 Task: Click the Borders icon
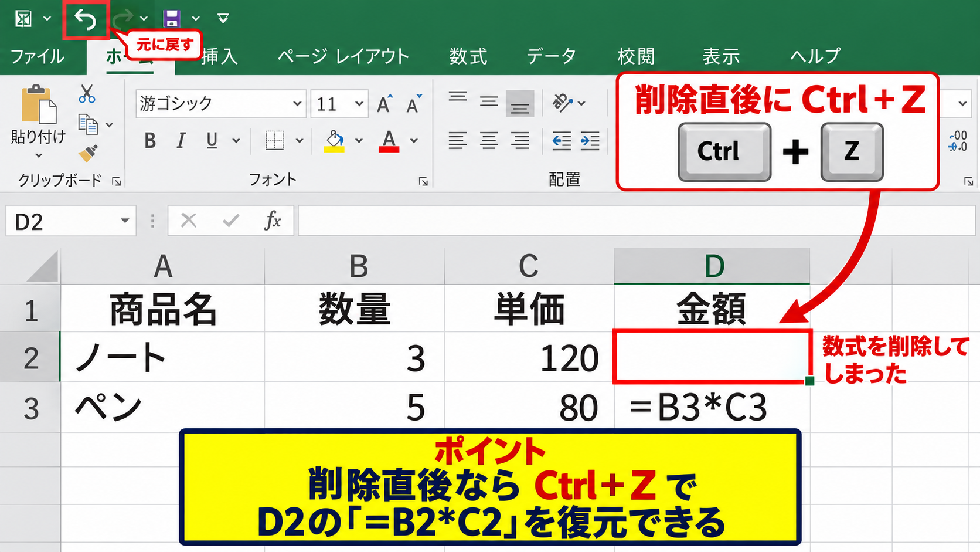pyautogui.click(x=274, y=141)
